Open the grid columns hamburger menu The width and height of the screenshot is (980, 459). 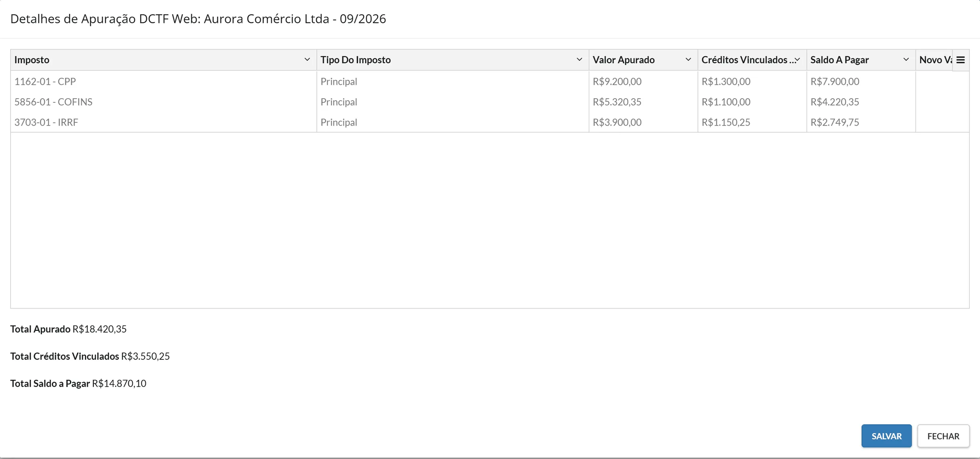[960, 60]
